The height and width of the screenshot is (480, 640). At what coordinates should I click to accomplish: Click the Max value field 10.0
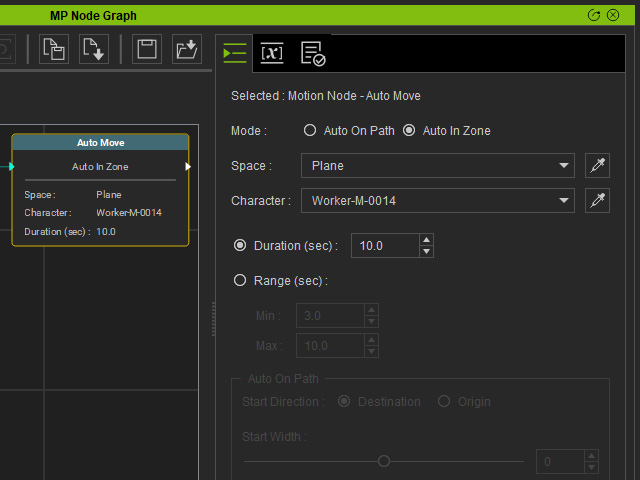(x=330, y=346)
